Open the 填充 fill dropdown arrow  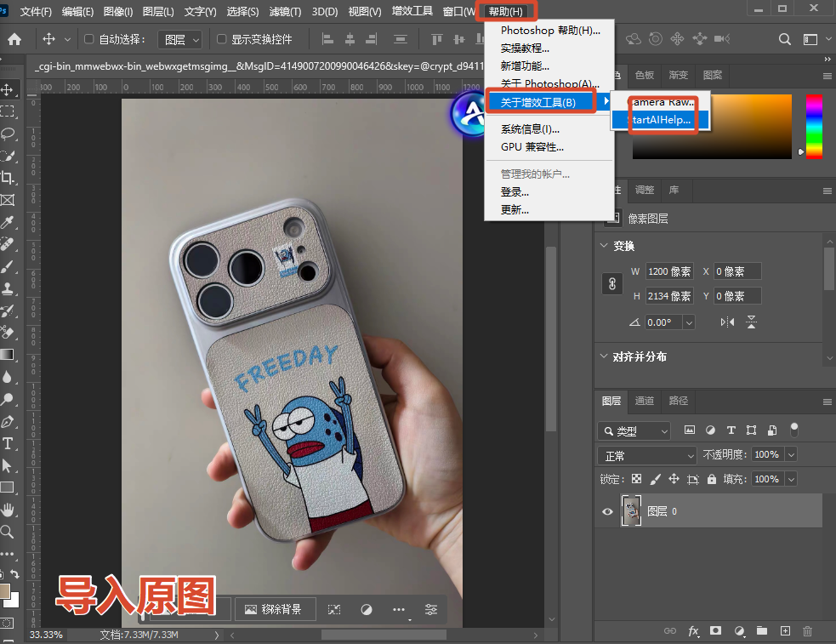(x=791, y=479)
